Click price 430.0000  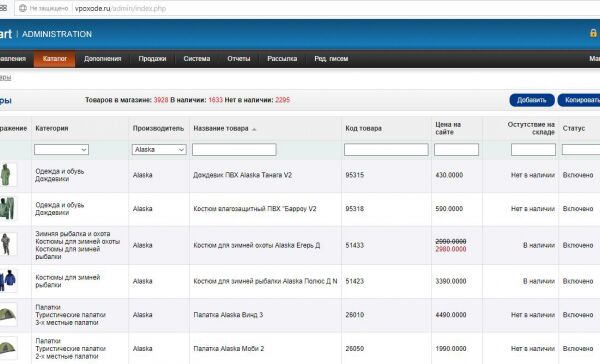coord(449,175)
